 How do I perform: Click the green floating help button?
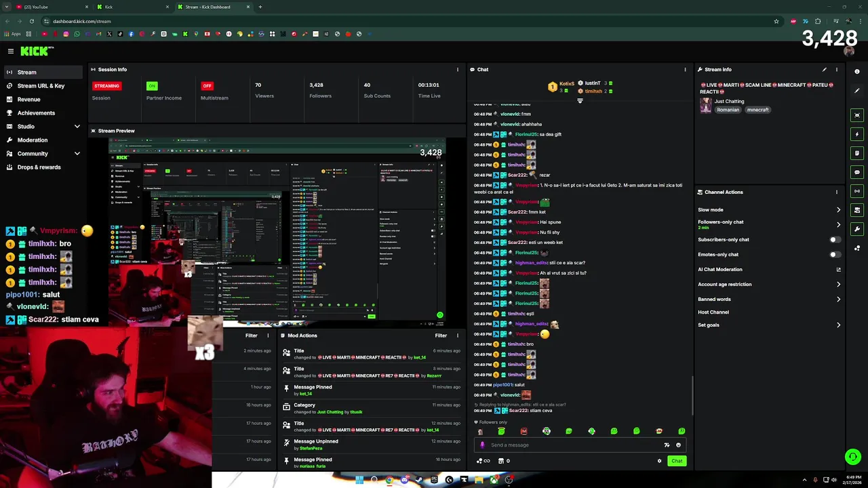click(x=852, y=457)
